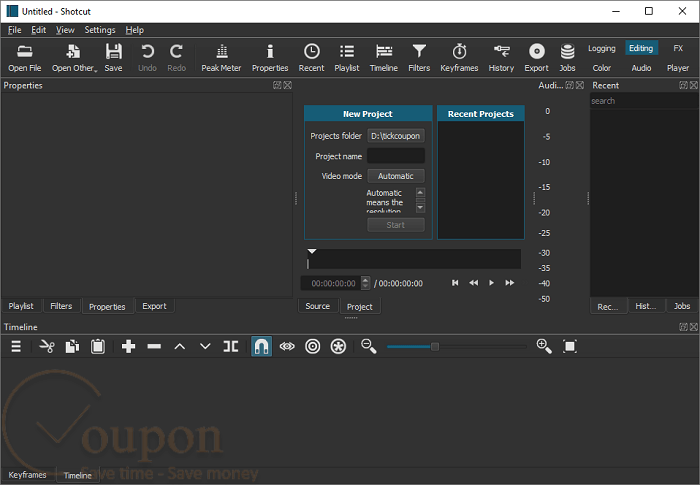Click the timeline Paste clipboard icon

pyautogui.click(x=98, y=346)
